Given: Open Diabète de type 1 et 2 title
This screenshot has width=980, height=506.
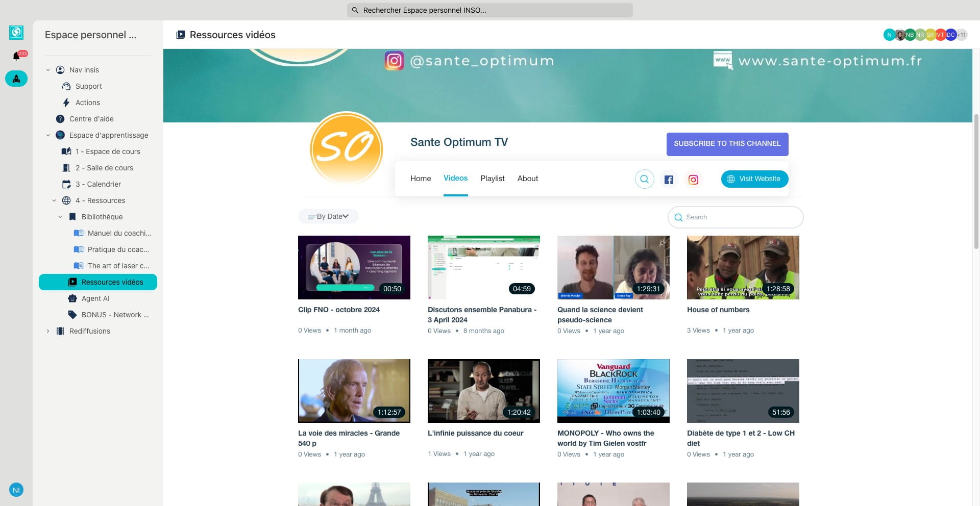Looking at the screenshot, I should tap(741, 438).
